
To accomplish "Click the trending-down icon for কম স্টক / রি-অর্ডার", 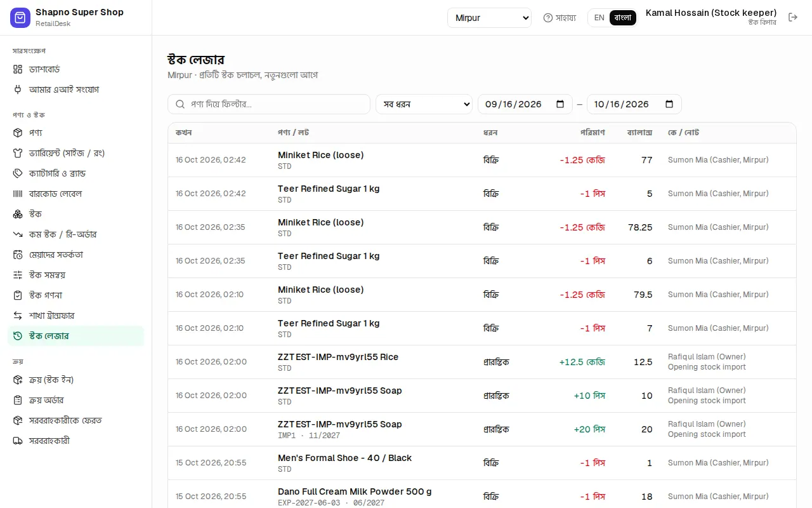I will [x=18, y=234].
